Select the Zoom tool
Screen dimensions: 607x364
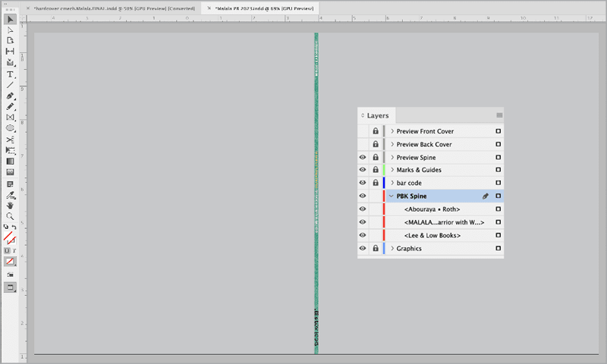click(x=11, y=216)
